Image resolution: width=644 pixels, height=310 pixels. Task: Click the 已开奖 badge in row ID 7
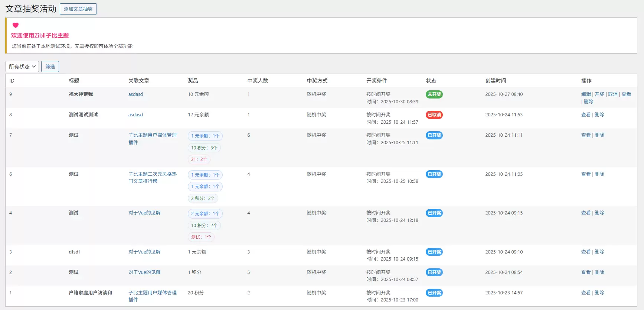(434, 135)
